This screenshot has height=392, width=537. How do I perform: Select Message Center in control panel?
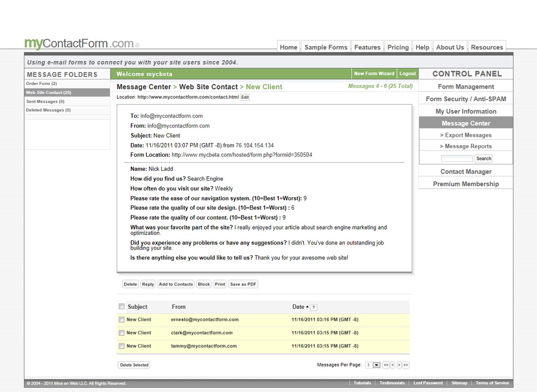466,123
